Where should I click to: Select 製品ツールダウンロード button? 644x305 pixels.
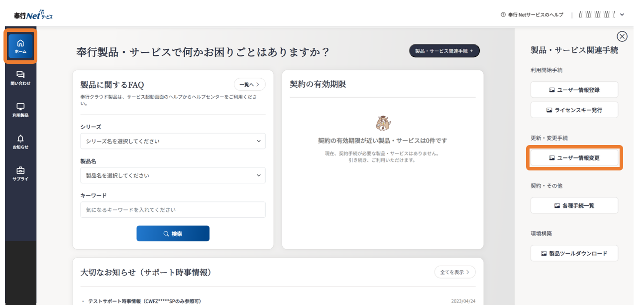tap(574, 253)
